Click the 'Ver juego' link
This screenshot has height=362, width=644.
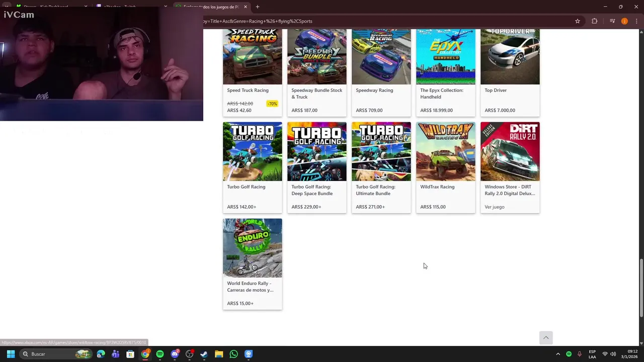495,207
